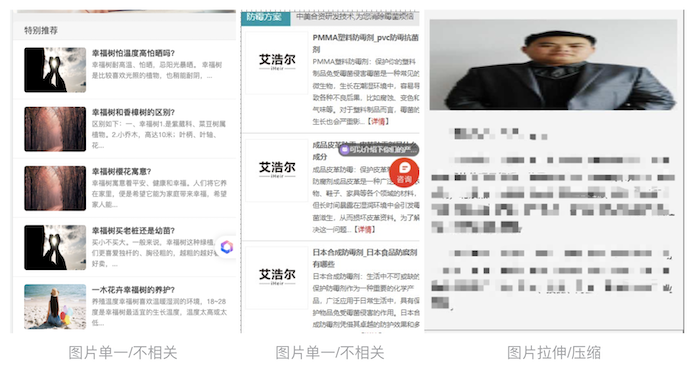
Task: Open article 幸福树买老桩还是幼苗?
Action: coord(133,231)
